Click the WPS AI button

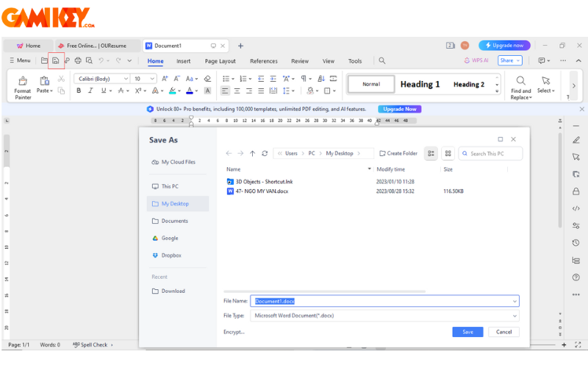[476, 60]
